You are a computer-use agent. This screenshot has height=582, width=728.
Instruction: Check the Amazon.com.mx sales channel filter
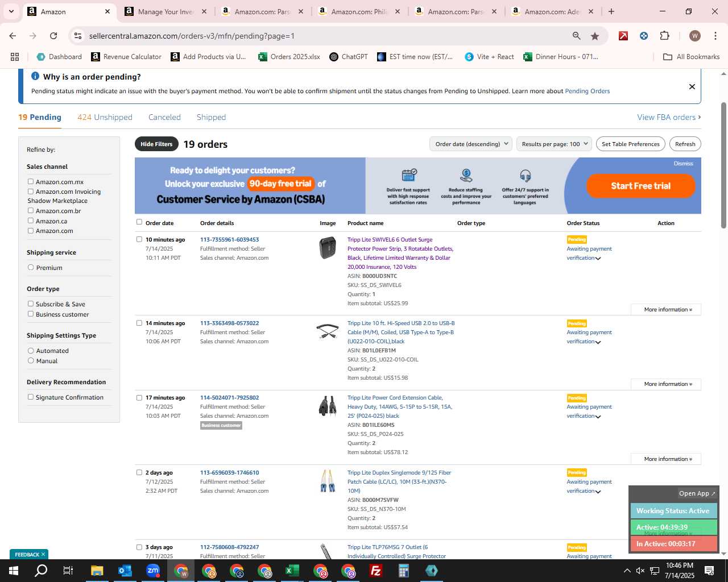coord(31,182)
